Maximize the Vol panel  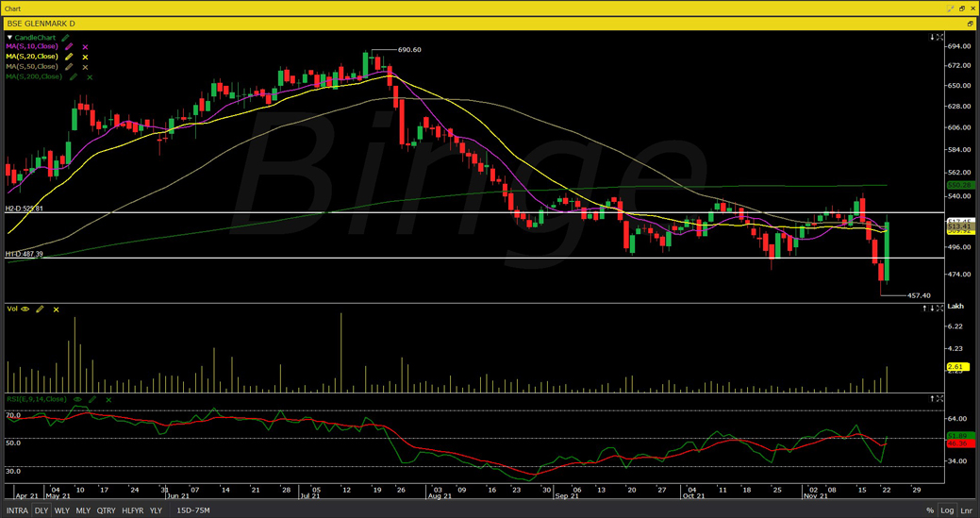click(x=939, y=308)
